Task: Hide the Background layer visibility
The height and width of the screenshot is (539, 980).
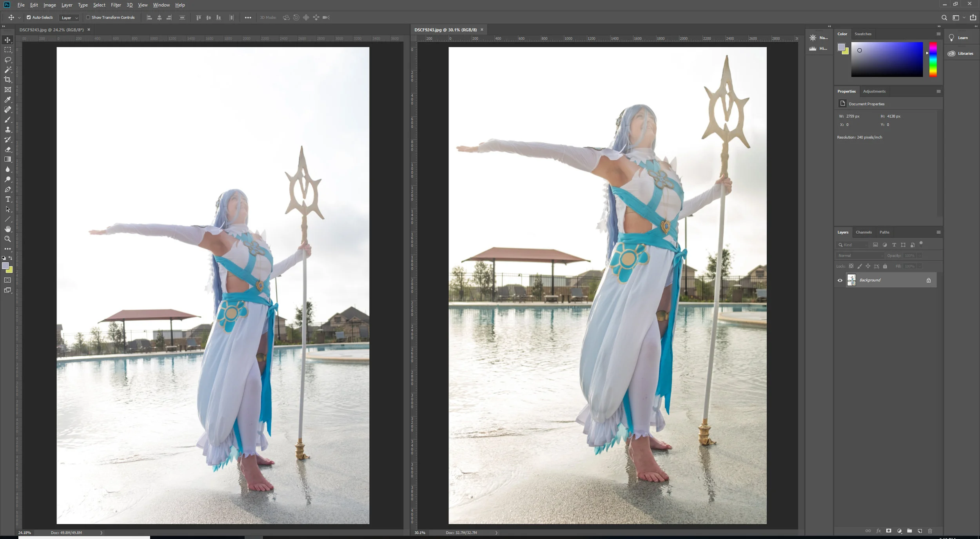Action: click(x=840, y=280)
